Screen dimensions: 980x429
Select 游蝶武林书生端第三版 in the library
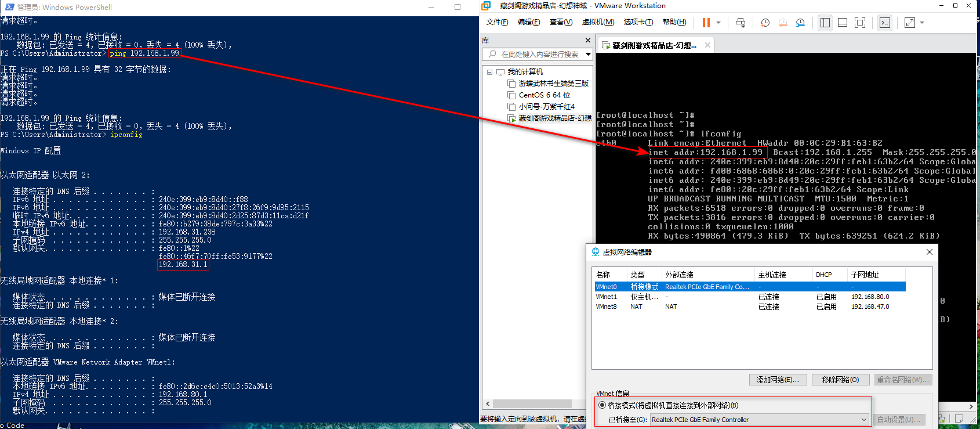(x=548, y=84)
